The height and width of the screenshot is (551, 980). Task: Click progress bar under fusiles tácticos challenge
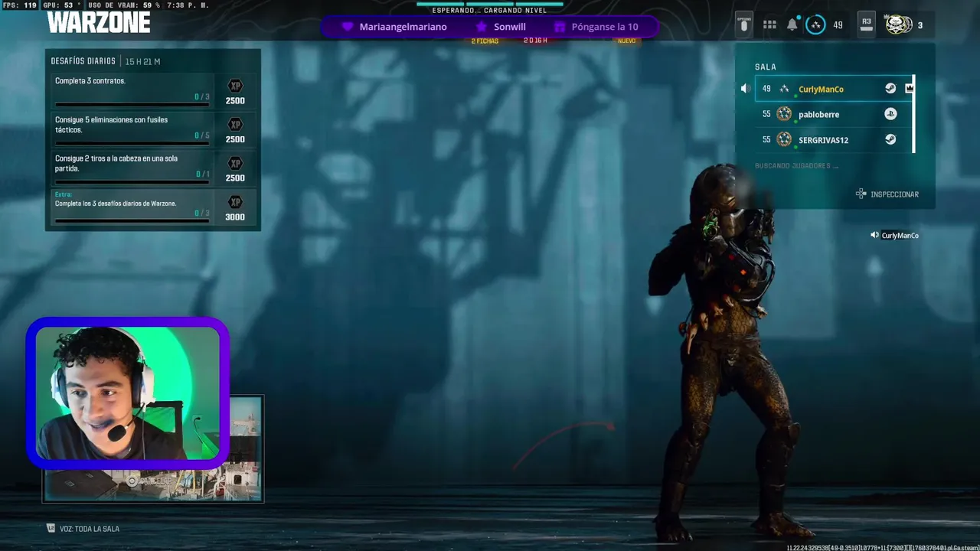point(132,143)
